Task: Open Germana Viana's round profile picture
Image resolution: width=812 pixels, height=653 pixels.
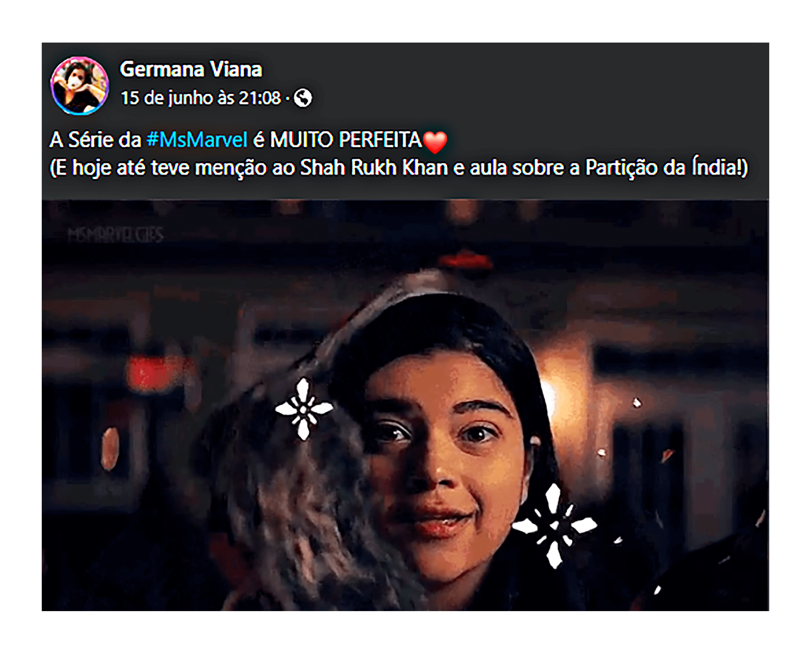Action: pos(79,85)
